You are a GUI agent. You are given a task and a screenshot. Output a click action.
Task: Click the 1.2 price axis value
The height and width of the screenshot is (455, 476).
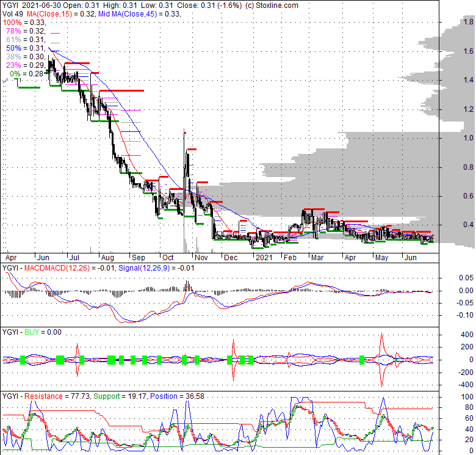click(469, 109)
